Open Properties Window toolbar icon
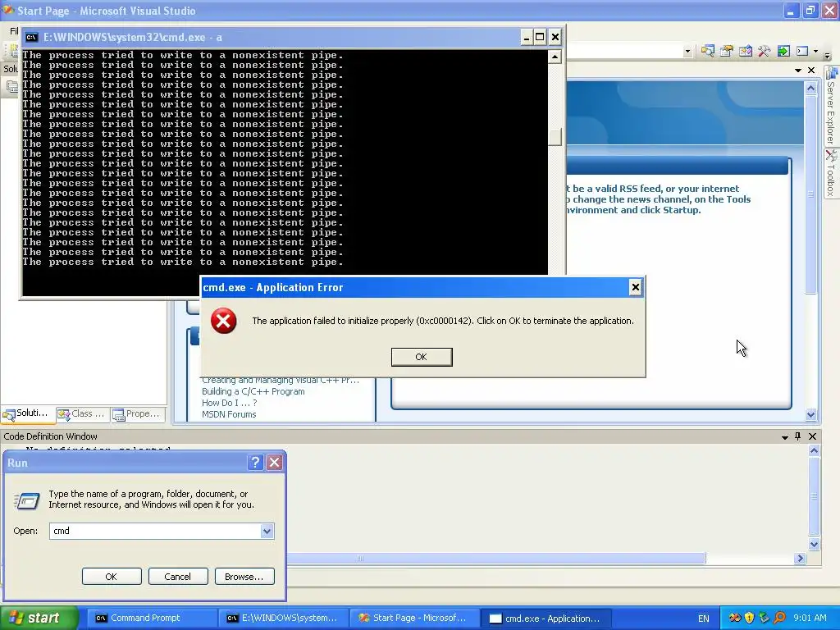The image size is (840, 630). pyautogui.click(x=727, y=51)
